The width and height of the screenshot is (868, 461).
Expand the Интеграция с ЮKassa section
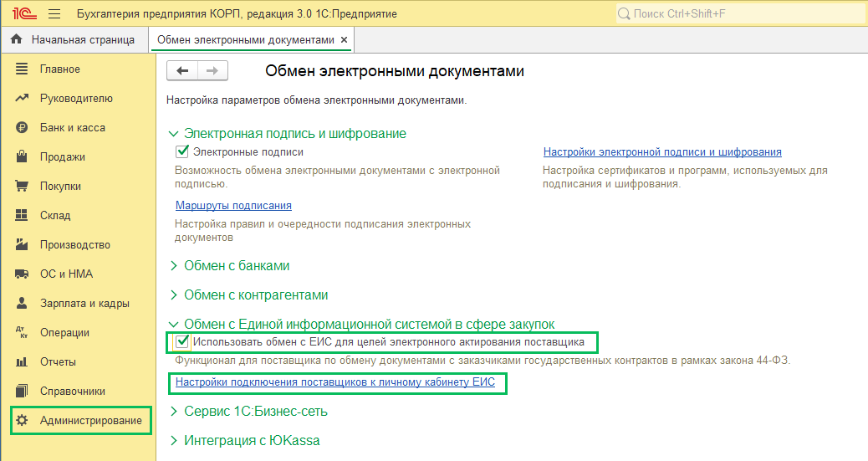(x=173, y=440)
